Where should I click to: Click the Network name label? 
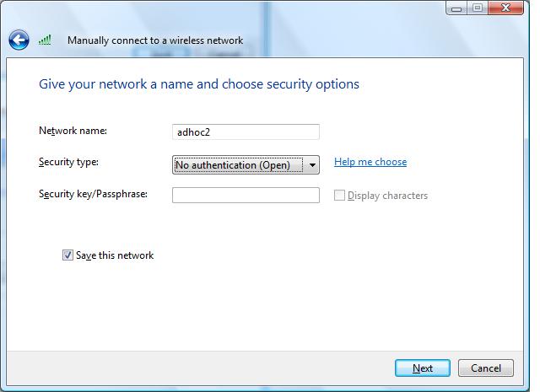click(x=73, y=131)
